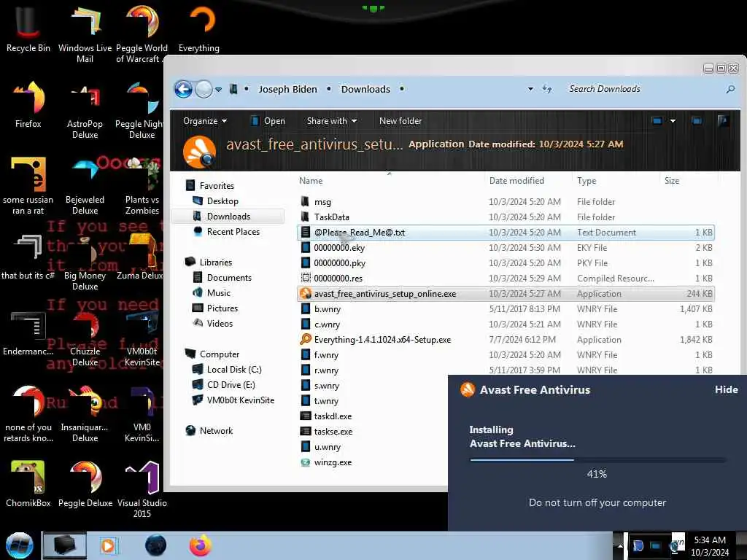This screenshot has width=747, height=560.
Task: Click the Search Downloads field
Action: tap(646, 89)
